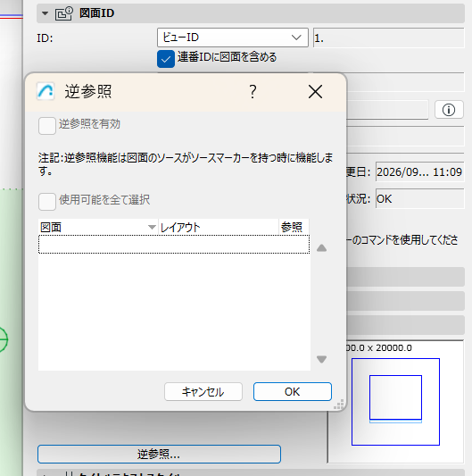Click the レイアウト column header
Viewport: 472px width, 476px height.
coord(218,227)
